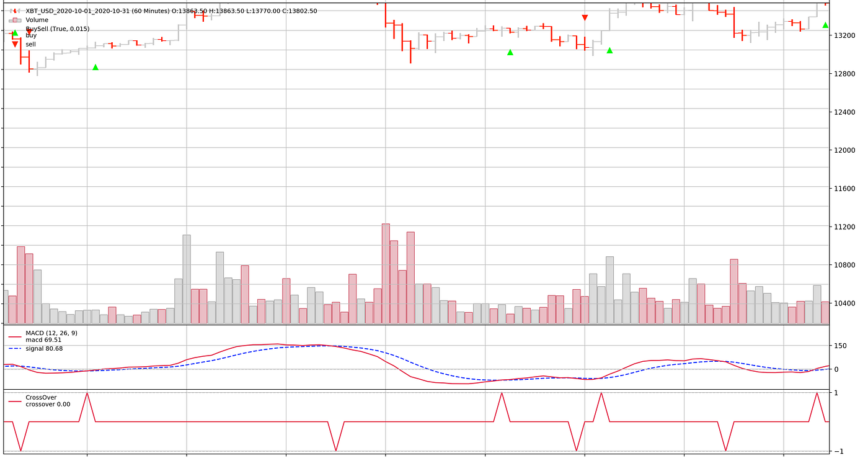
Task: Click the 1 label on CrossOver axis
Action: point(836,393)
